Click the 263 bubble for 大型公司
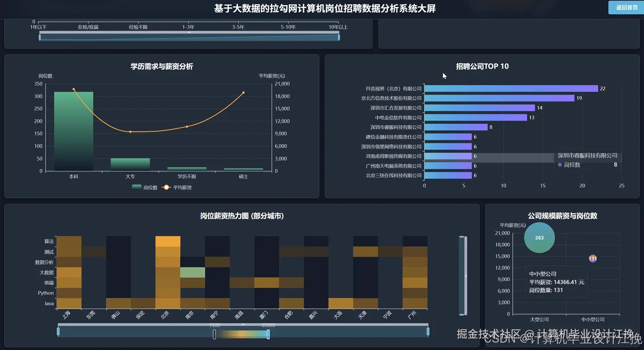This screenshot has width=644, height=350. 539,238
